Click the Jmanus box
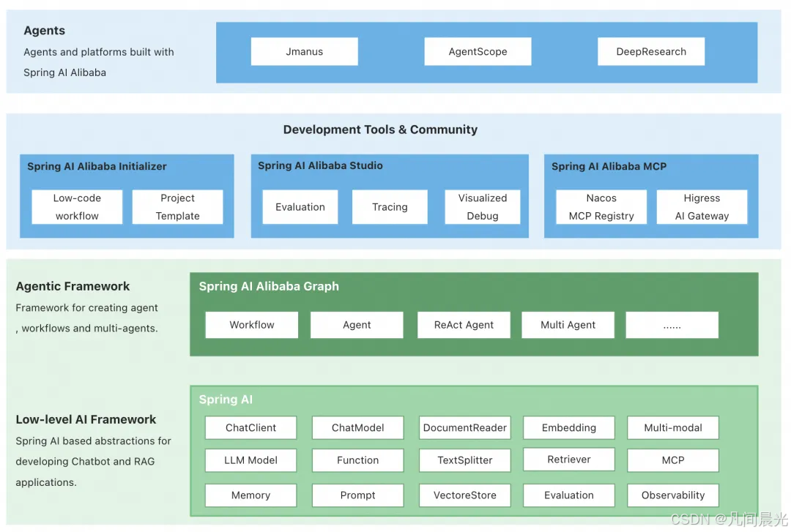The width and height of the screenshot is (791, 532). tap(304, 51)
